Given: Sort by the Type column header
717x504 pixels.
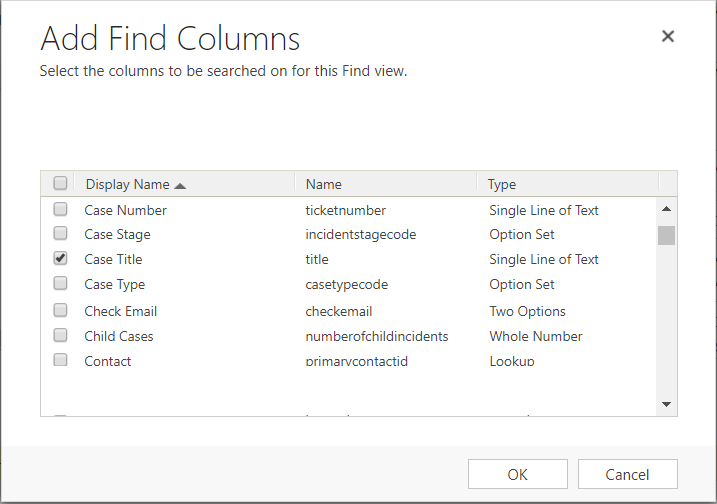Looking at the screenshot, I should click(502, 184).
